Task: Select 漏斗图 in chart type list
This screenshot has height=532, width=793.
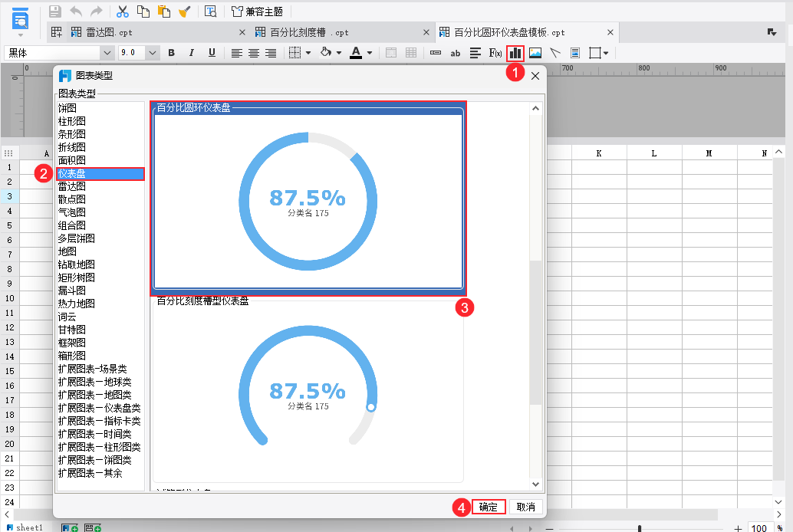Action: (100, 291)
